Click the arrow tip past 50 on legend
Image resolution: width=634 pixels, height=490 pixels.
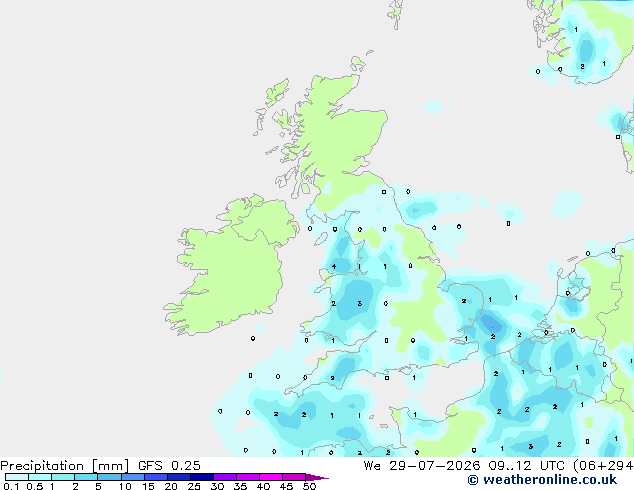(317, 477)
